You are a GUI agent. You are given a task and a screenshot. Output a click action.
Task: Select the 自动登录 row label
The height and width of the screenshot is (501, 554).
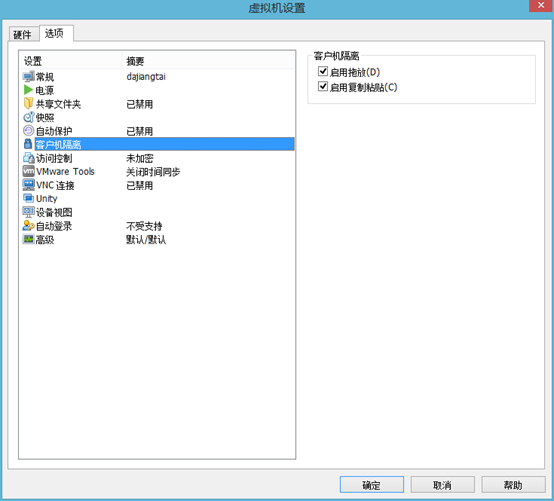(x=54, y=226)
